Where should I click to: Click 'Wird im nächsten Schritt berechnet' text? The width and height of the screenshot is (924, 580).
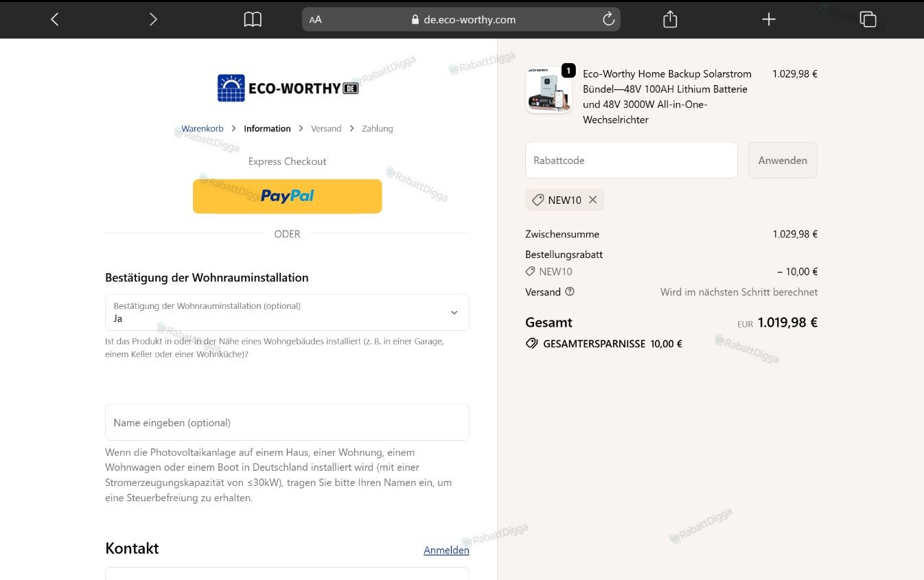739,292
